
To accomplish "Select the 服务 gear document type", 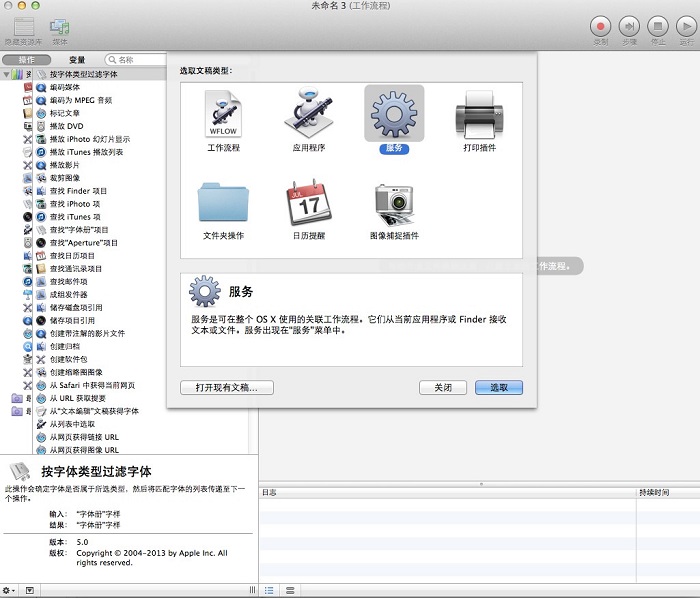I will click(x=394, y=120).
